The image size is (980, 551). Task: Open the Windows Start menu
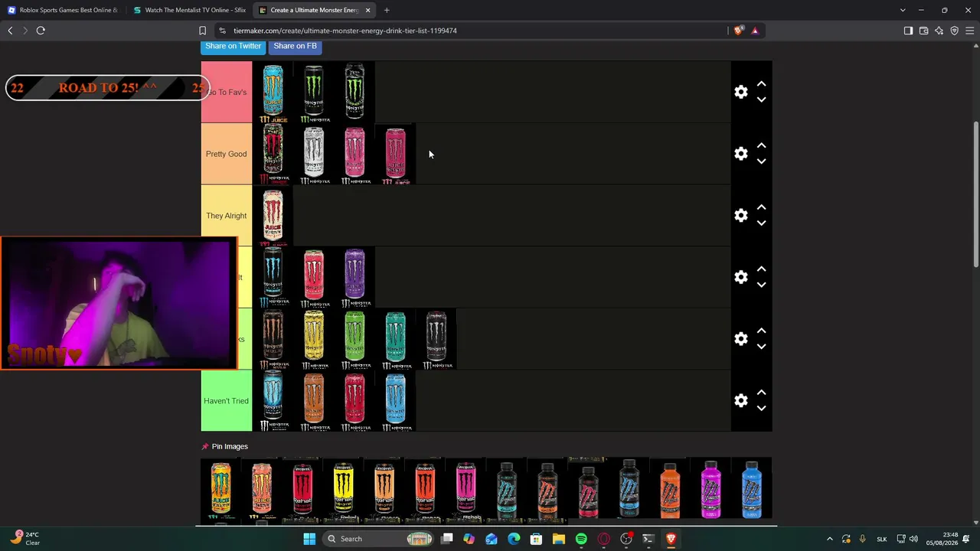coord(309,539)
